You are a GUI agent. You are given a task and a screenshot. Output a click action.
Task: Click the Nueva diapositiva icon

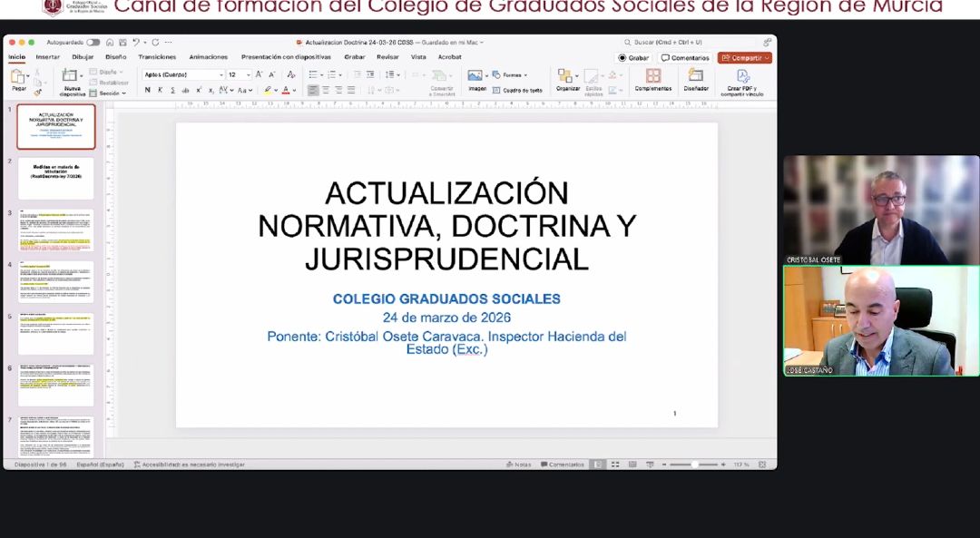[x=71, y=77]
